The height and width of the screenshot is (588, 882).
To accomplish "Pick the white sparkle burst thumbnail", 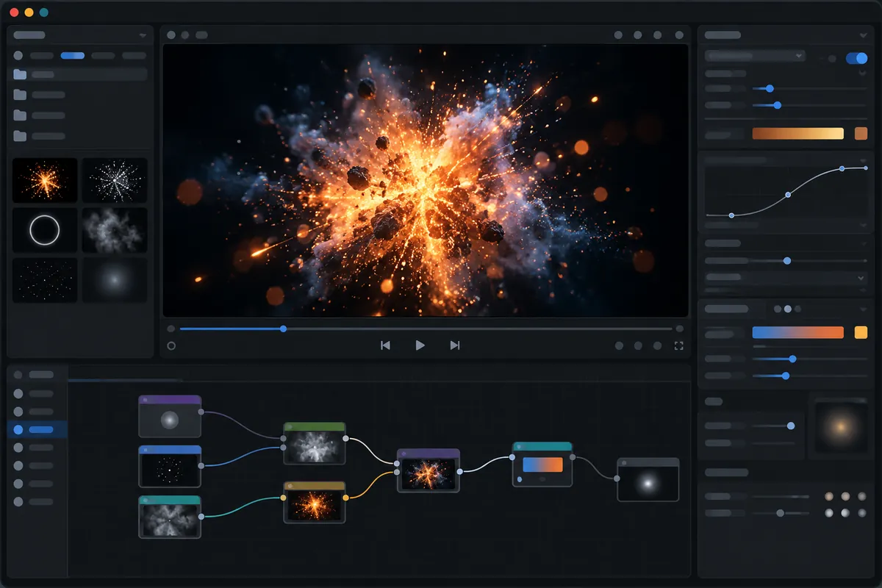I will pyautogui.click(x=114, y=180).
